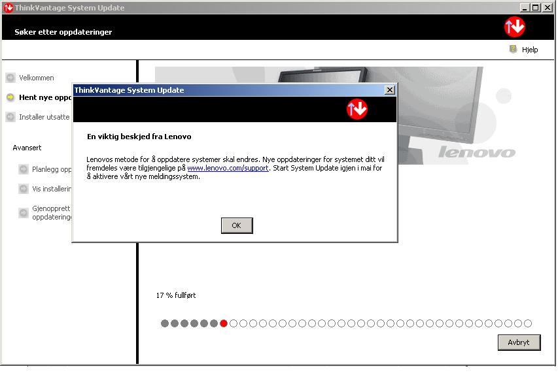558x392 pixels.
Task: Select Velkommen in the sidebar
Action: click(x=36, y=78)
